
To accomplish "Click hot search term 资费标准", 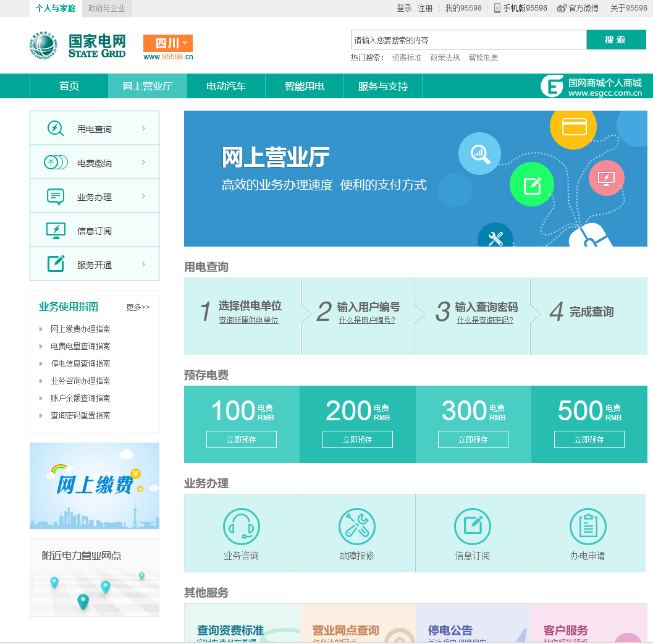I will coord(407,58).
